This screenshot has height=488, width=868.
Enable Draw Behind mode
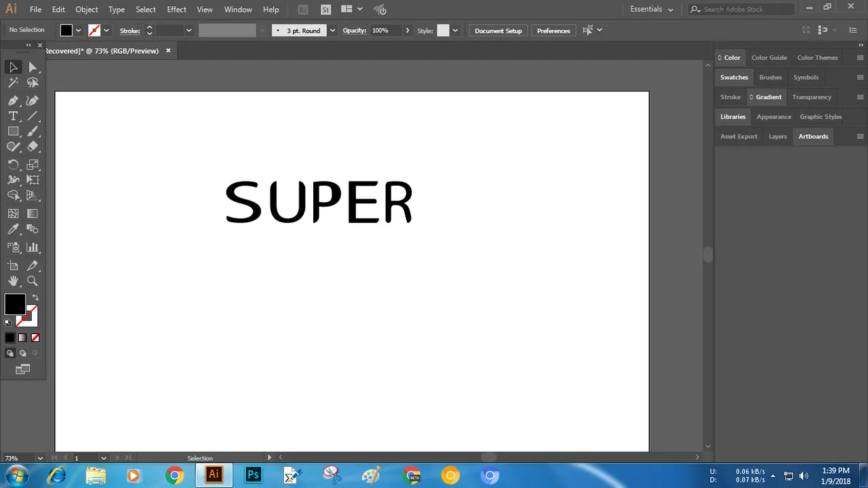(22, 353)
